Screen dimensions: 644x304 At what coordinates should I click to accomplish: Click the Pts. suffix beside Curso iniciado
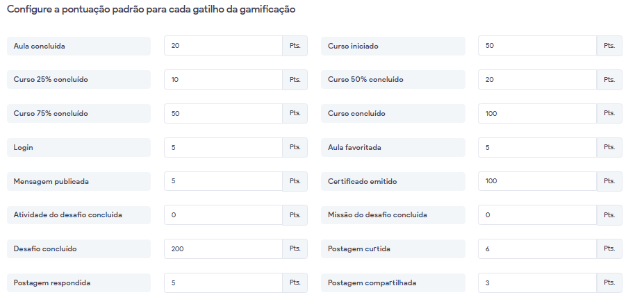[x=609, y=46]
